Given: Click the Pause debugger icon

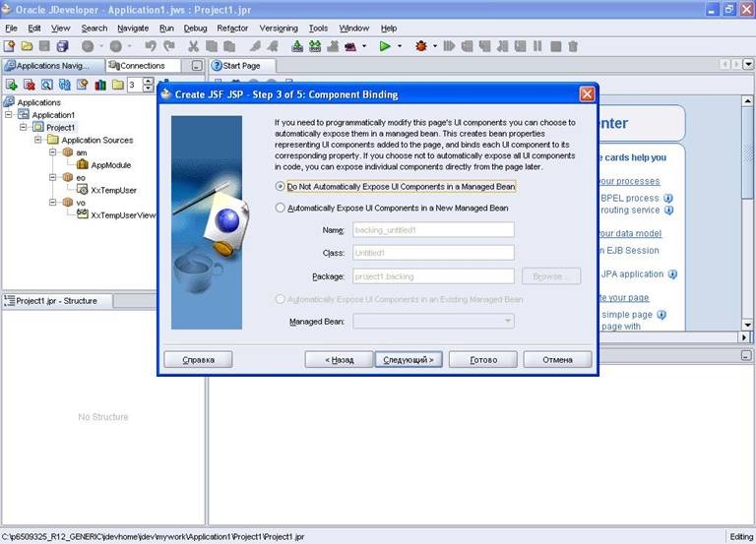Looking at the screenshot, I should coord(537,46).
